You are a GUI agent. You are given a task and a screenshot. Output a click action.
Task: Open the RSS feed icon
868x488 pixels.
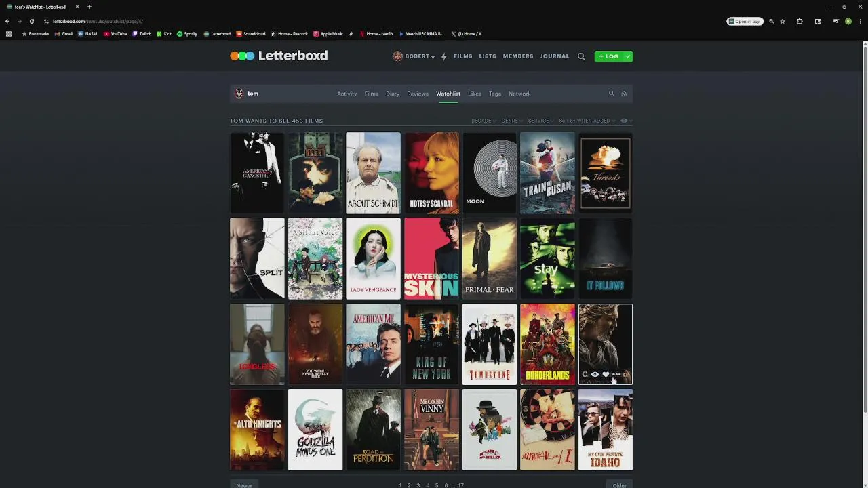624,94
